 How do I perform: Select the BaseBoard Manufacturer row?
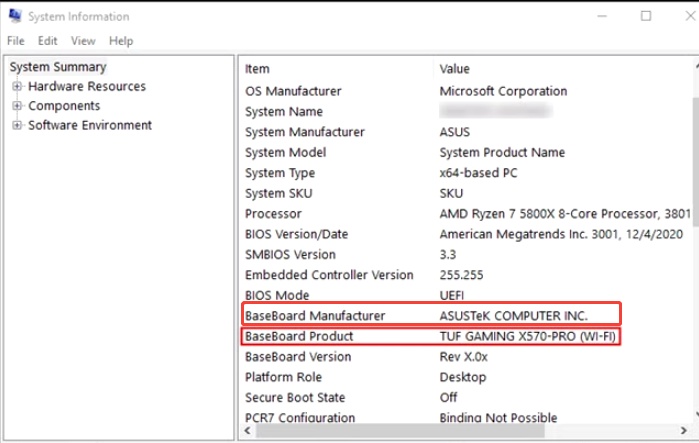pos(467,316)
